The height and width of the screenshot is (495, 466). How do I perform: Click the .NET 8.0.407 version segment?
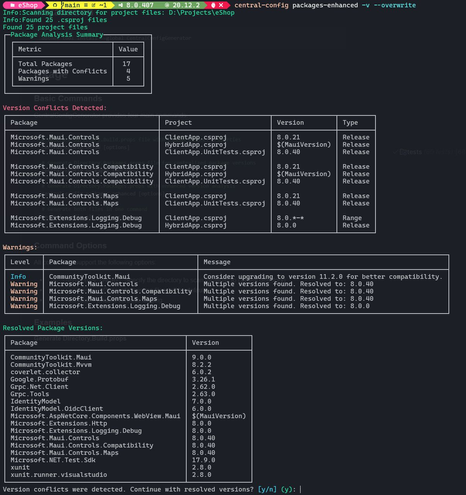[136, 5]
